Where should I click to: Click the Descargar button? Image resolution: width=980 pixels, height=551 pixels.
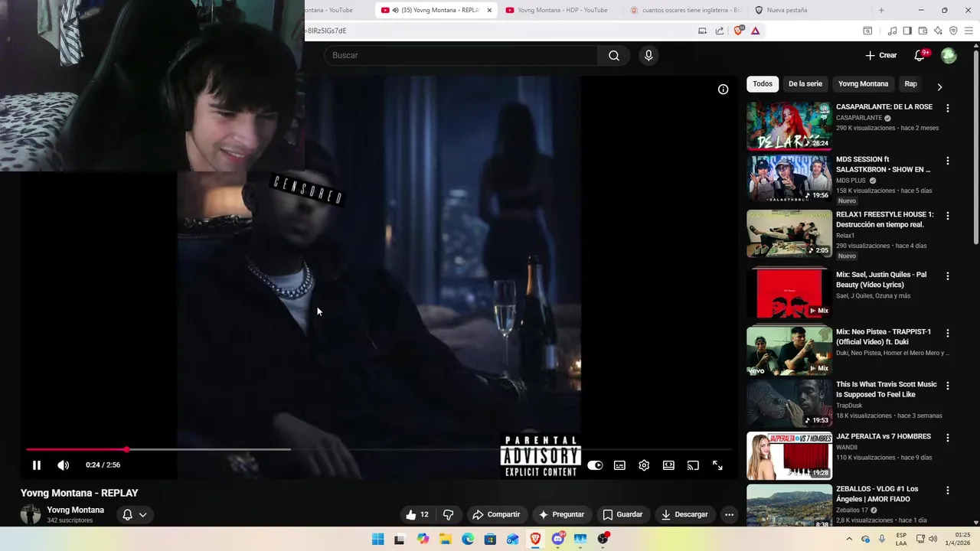(684, 514)
